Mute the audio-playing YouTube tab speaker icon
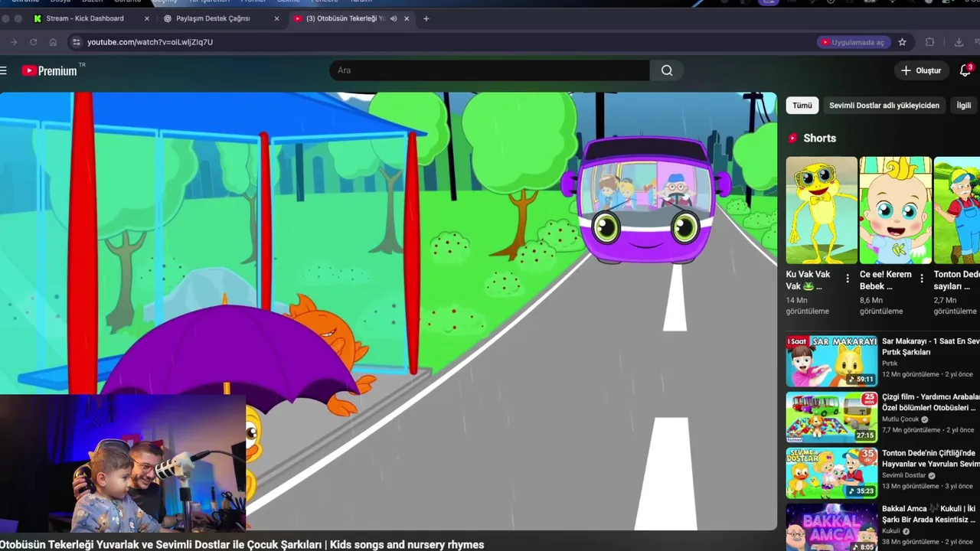Screen dimensions: 980x551 tap(394, 18)
